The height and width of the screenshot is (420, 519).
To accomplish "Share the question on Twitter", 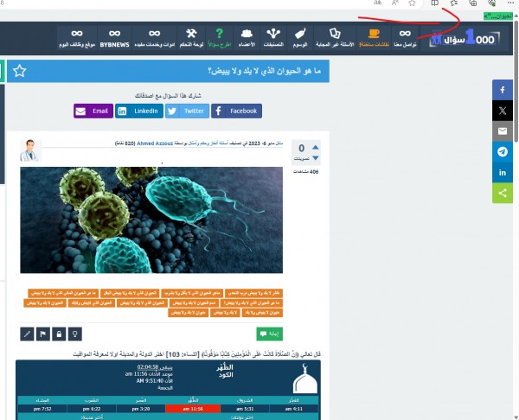I will (x=187, y=111).
